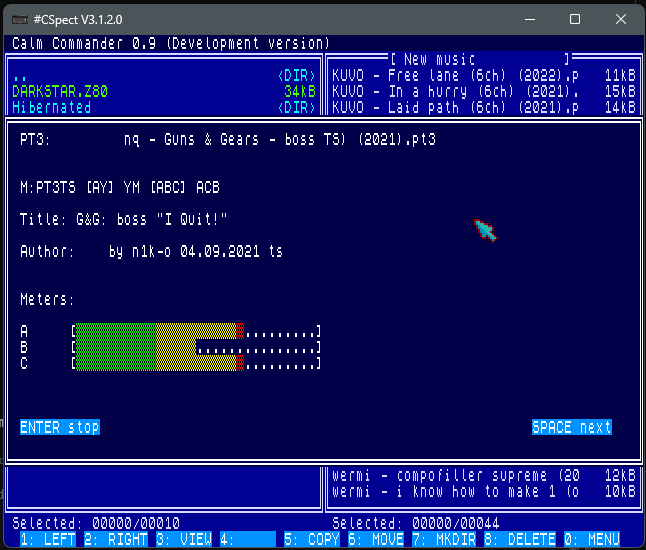The image size is (646, 550).
Task: Click the empty 4: function key
Action: 248,539
